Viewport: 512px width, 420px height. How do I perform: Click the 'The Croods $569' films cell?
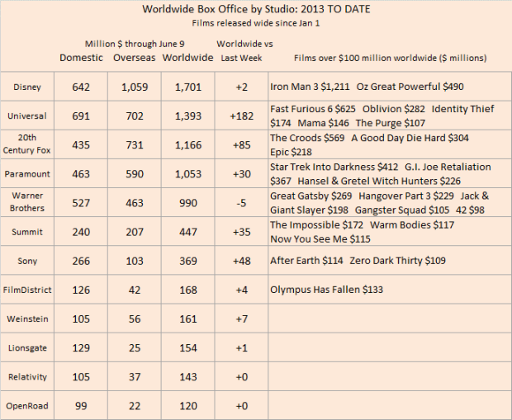point(390,144)
